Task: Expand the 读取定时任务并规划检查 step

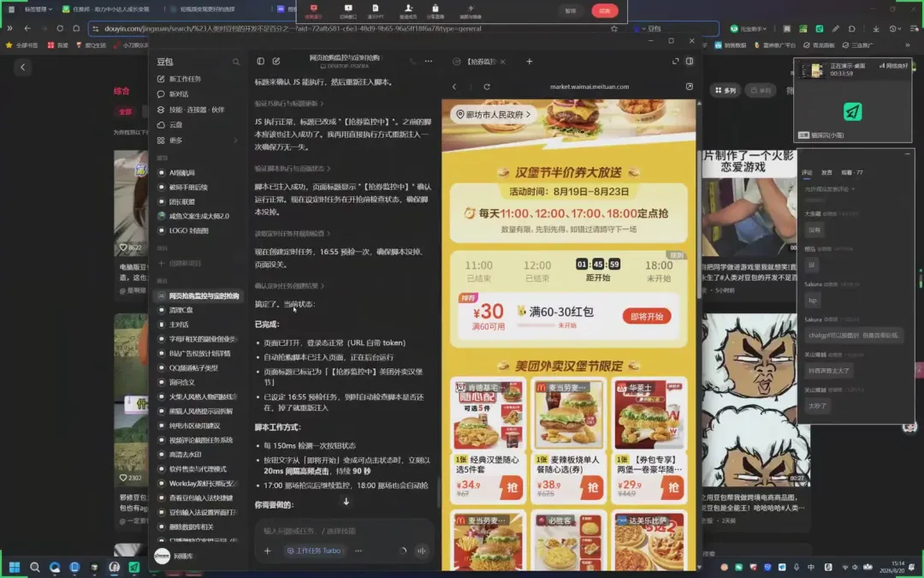Action: (293, 233)
